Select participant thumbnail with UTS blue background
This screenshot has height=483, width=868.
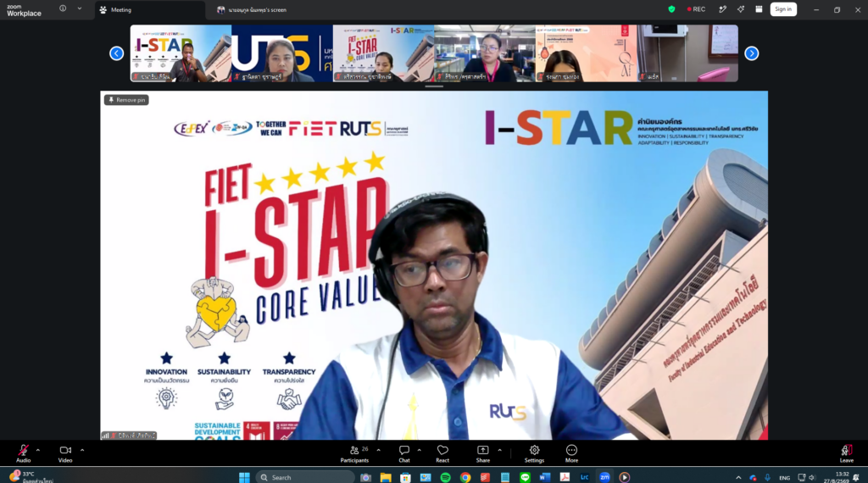[x=282, y=53]
